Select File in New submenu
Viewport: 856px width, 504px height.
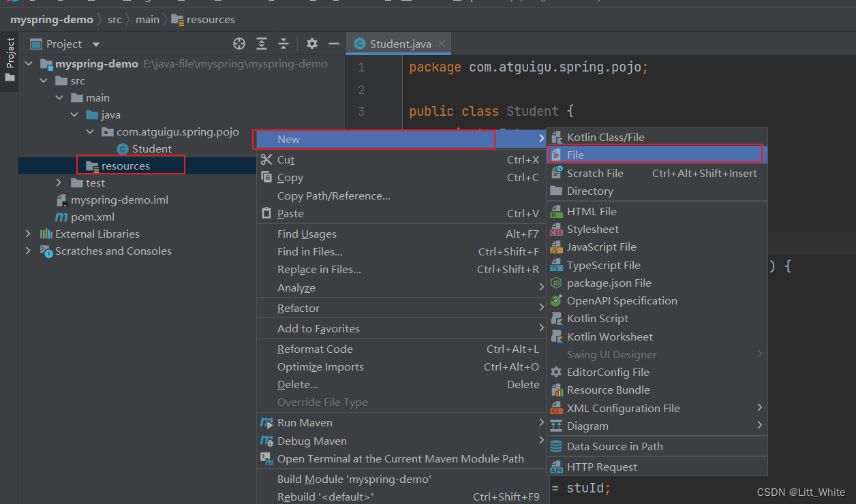(x=658, y=155)
